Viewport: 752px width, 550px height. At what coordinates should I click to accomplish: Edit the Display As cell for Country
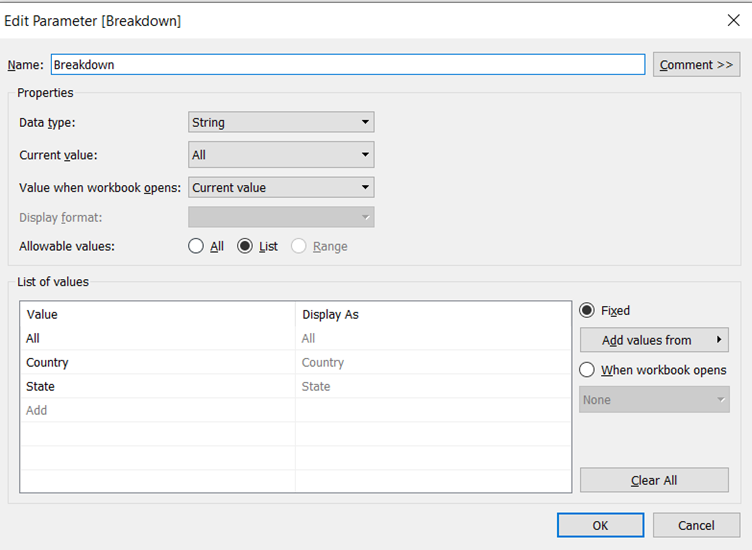pos(430,362)
